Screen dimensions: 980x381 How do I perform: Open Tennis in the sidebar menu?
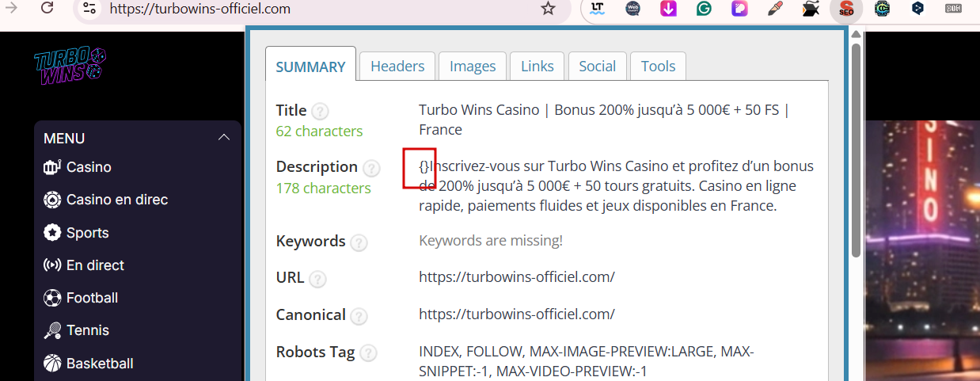pos(88,330)
